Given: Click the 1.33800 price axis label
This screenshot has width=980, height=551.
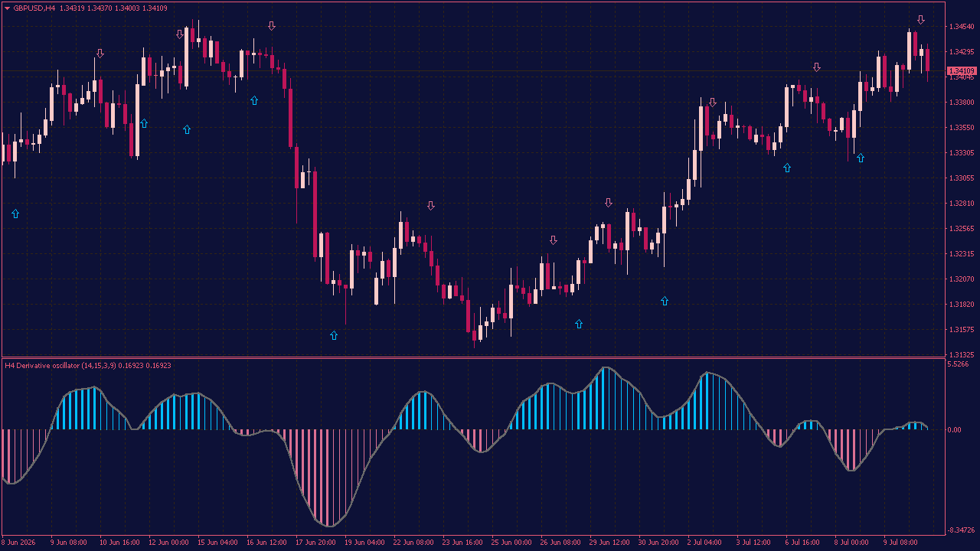Looking at the screenshot, I should coord(961,103).
